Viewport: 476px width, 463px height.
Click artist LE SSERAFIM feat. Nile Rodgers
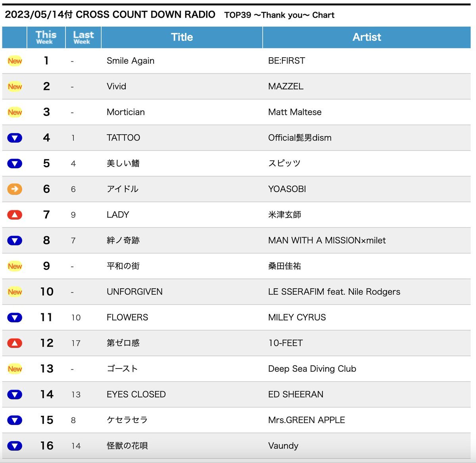tap(334, 292)
